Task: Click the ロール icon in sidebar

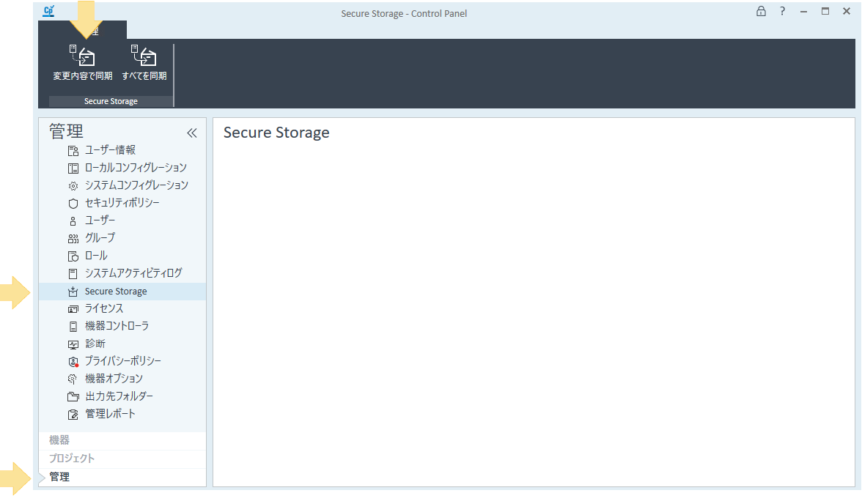Action: tap(73, 256)
